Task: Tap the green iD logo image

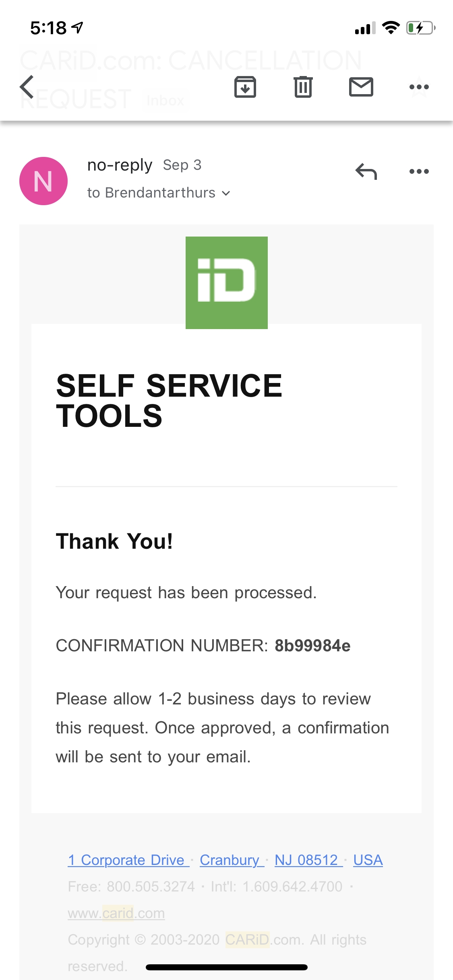Action: (226, 282)
